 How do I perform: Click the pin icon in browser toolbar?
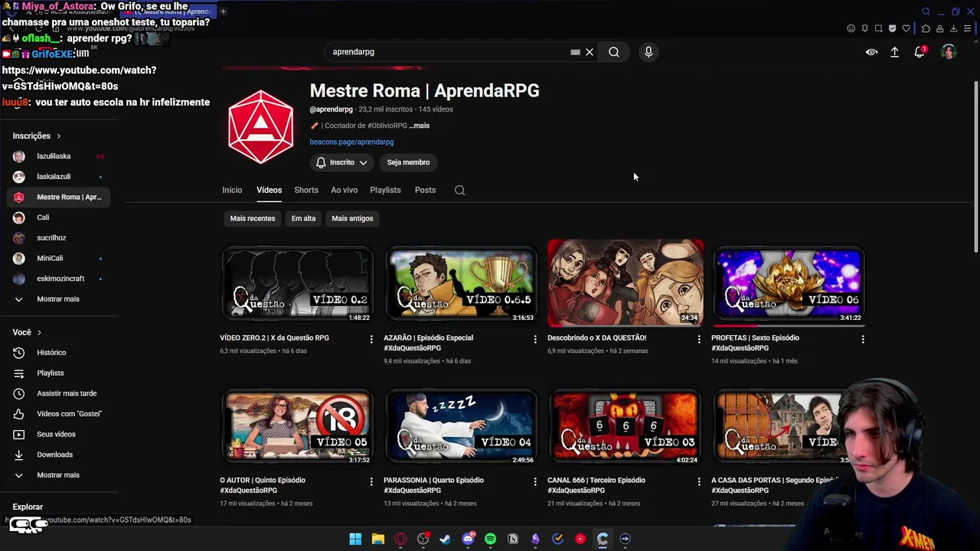point(864,28)
